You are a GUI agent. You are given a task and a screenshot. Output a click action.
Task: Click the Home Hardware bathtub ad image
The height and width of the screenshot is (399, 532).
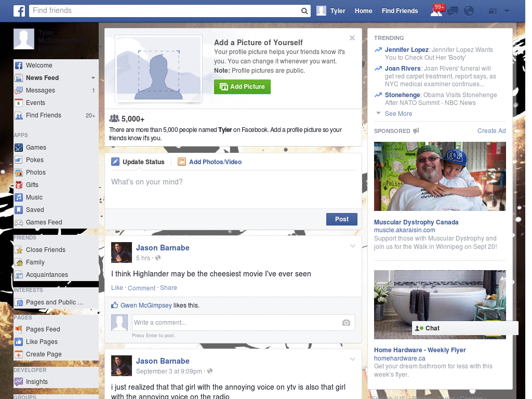click(440, 304)
